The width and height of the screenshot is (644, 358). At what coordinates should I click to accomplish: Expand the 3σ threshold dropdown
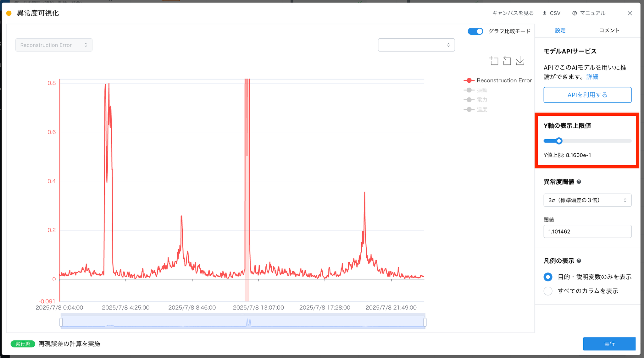(587, 200)
